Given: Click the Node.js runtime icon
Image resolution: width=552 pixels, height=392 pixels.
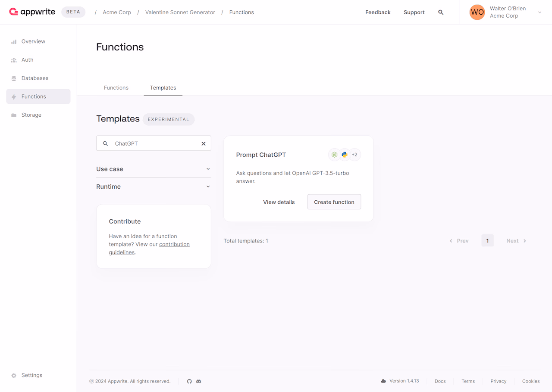Looking at the screenshot, I should 334,155.
